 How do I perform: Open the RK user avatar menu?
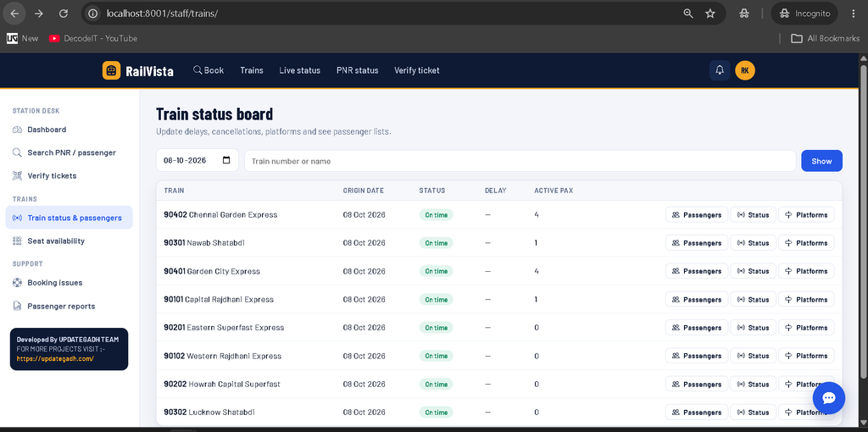pos(745,70)
